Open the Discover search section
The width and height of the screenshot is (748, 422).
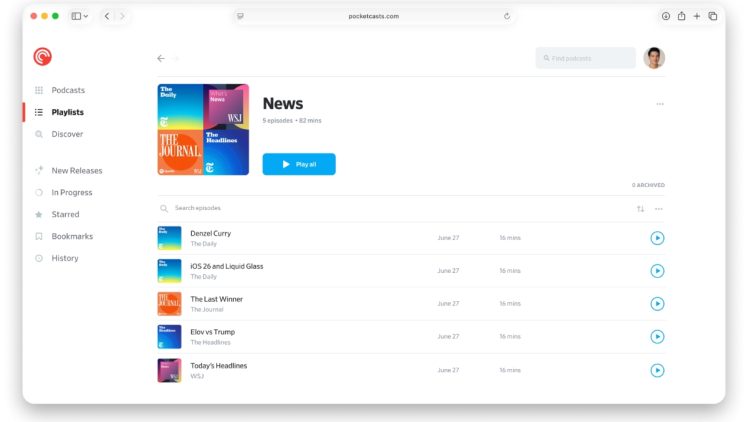[67, 134]
